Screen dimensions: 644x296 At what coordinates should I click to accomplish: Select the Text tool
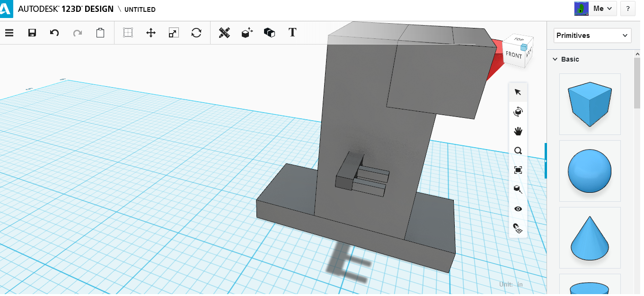[x=292, y=32]
